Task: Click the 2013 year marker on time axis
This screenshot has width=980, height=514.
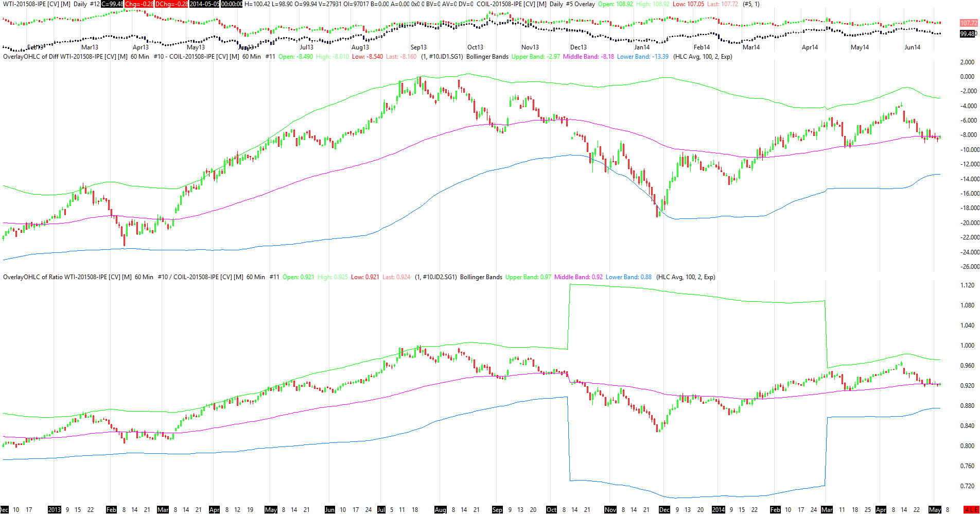Action: click(54, 510)
